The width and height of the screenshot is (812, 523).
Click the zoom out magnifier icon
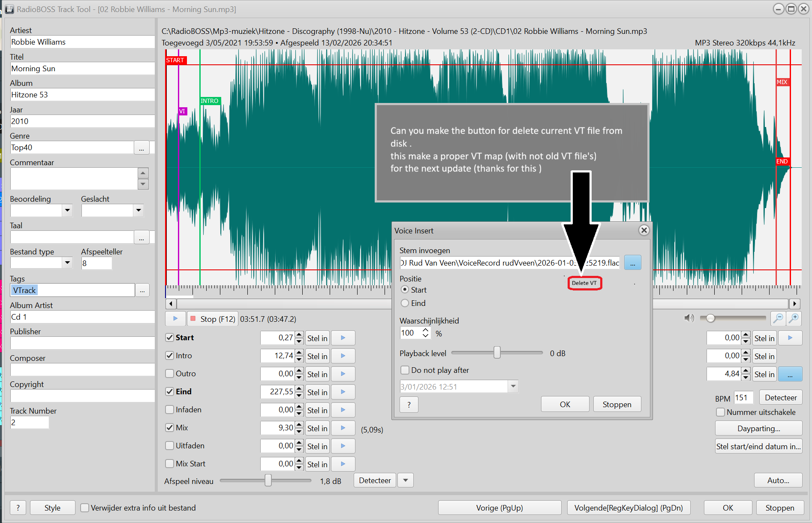coord(778,318)
